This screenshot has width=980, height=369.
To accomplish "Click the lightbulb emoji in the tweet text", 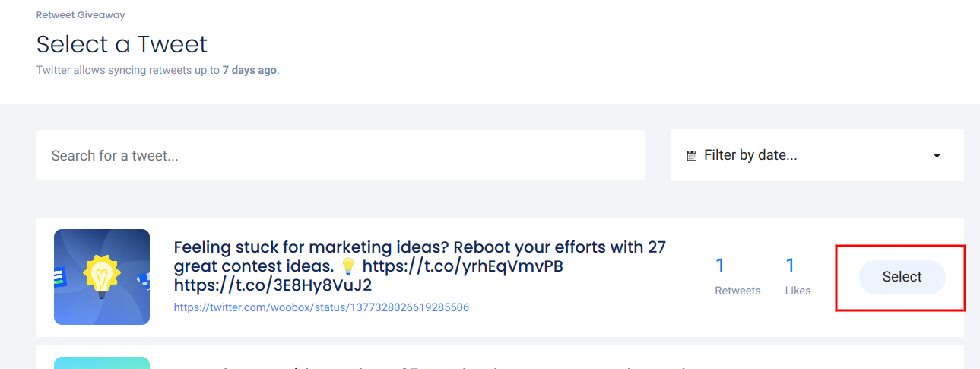I will 348,266.
